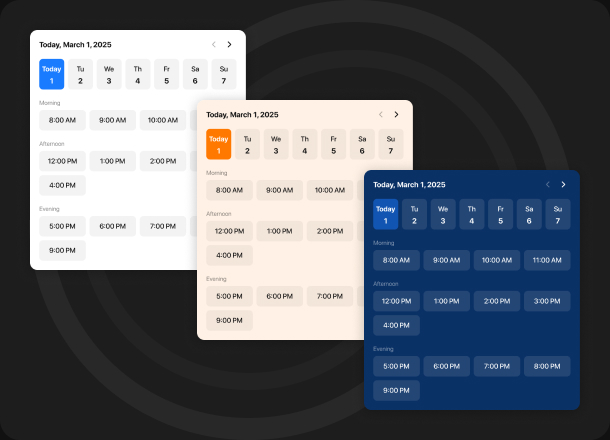Go to next week in peach calendar
Image resolution: width=610 pixels, height=440 pixels.
click(x=396, y=114)
